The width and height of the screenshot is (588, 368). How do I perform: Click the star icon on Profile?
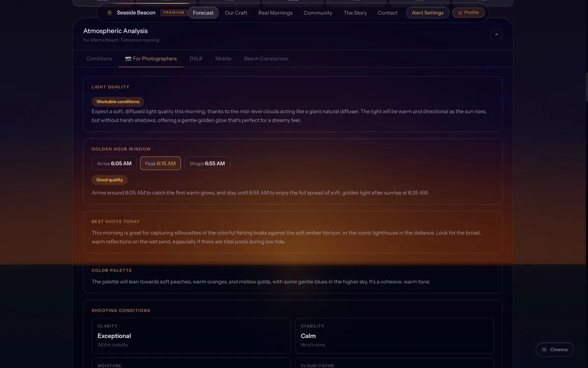click(x=460, y=13)
